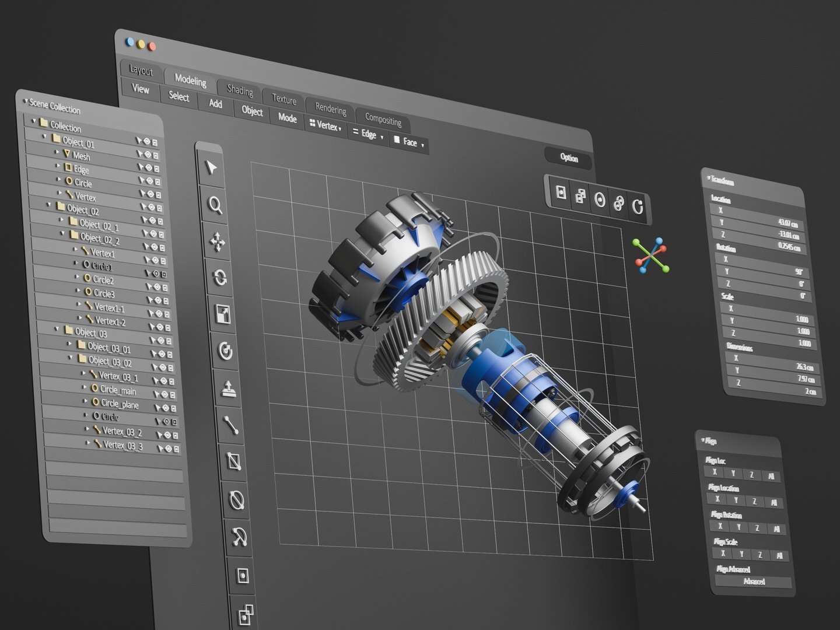Image resolution: width=840 pixels, height=630 pixels.
Task: Toggle visibility eye for Object_01
Action: (147, 142)
